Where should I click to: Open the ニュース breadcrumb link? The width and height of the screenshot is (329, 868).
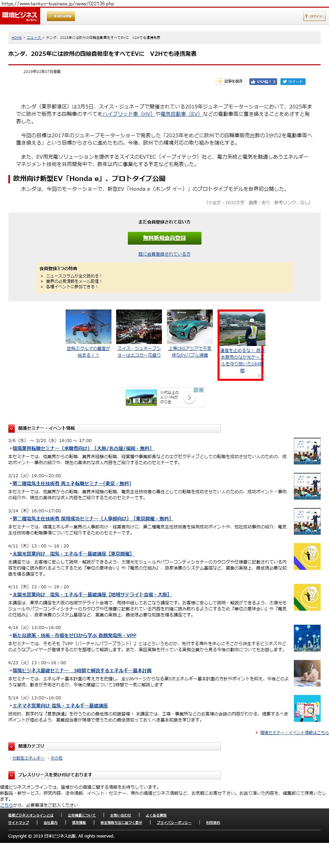pyautogui.click(x=34, y=38)
